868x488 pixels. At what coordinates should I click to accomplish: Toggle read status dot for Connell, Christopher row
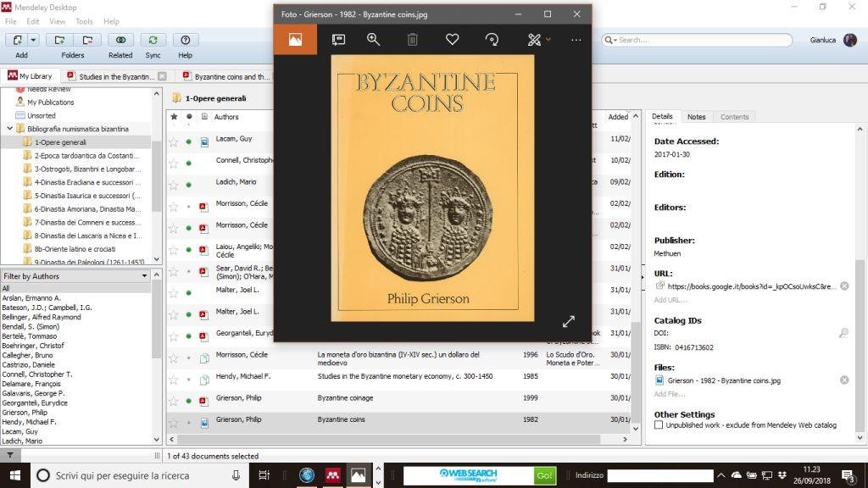pyautogui.click(x=189, y=164)
